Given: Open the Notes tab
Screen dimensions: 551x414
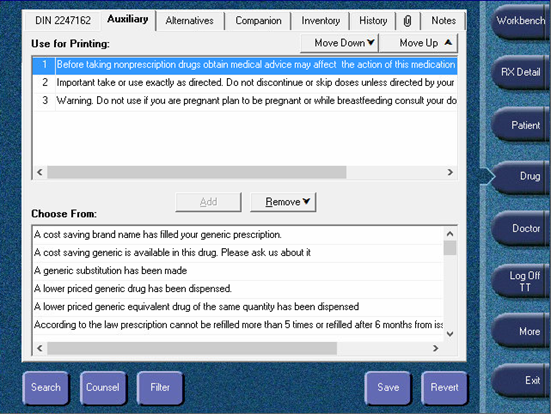Looking at the screenshot, I should pos(443,21).
